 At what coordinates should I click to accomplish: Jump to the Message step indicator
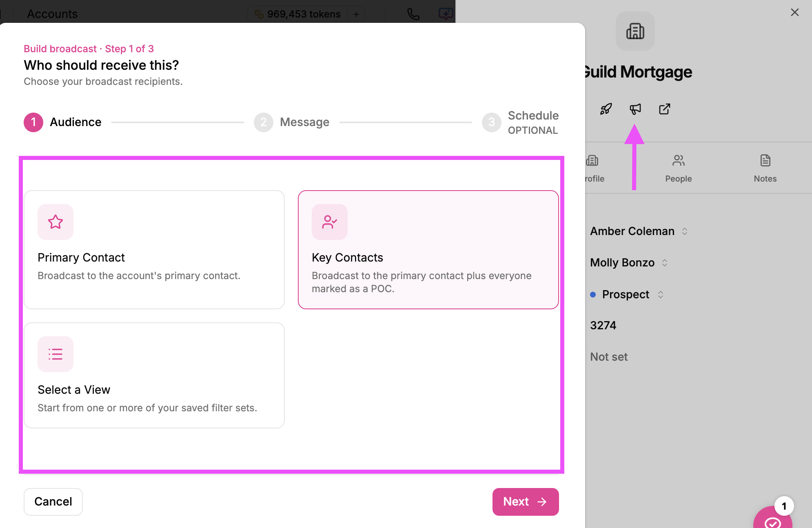(292, 122)
